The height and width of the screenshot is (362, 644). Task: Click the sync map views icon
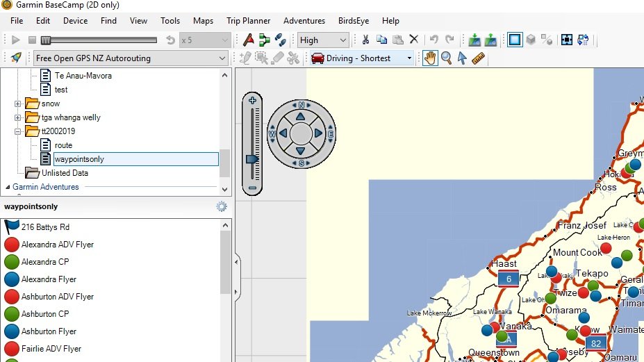[583, 40]
